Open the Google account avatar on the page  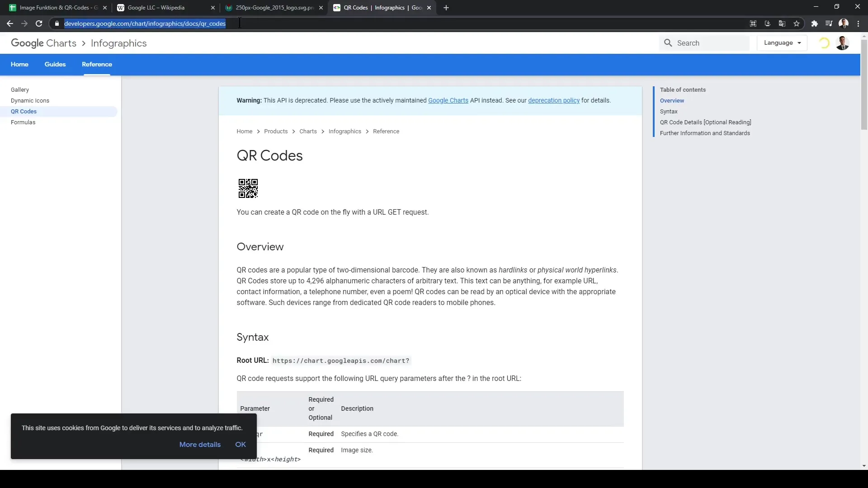pyautogui.click(x=843, y=43)
